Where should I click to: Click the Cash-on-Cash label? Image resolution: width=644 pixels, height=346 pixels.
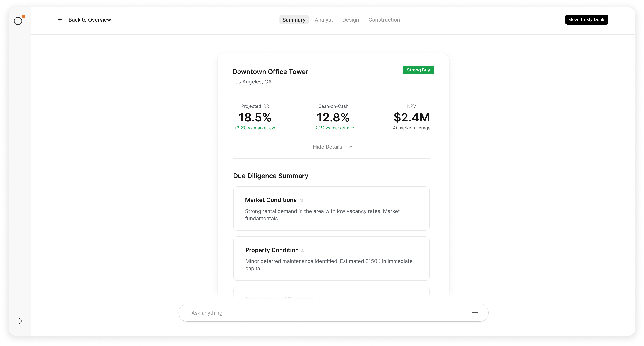(x=333, y=106)
